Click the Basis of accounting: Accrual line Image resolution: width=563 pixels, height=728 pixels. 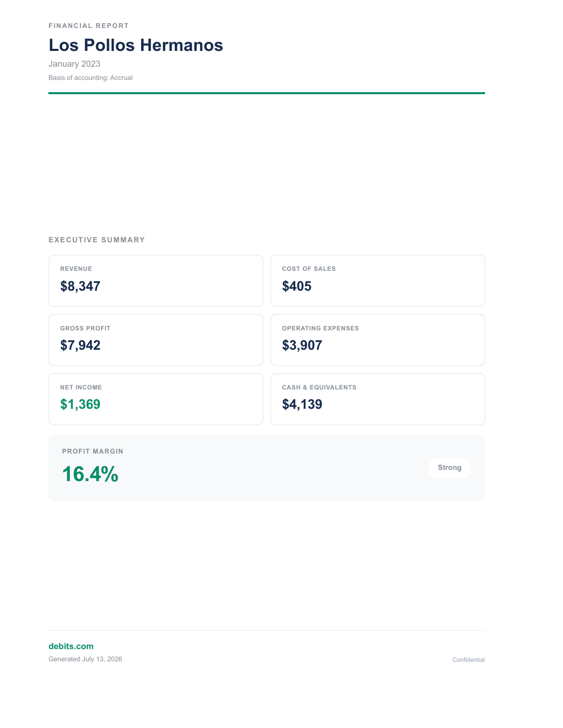[x=91, y=78]
